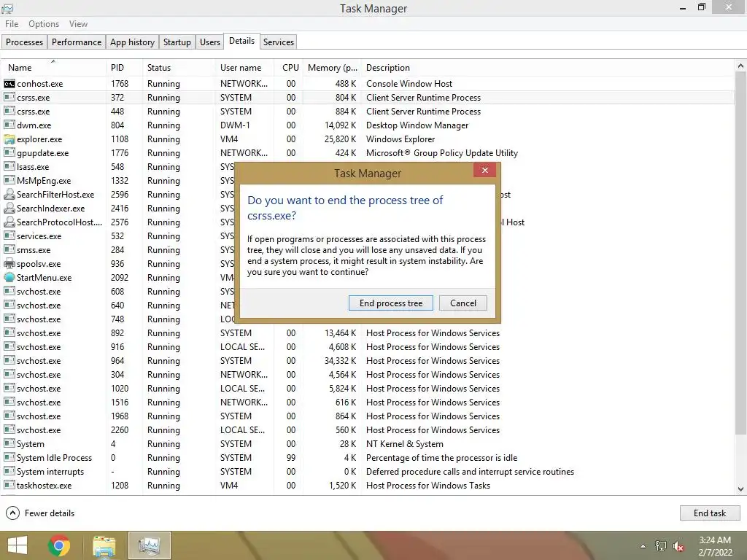Select the System row with PID 4
Image resolution: width=747 pixels, height=560 pixels.
pyautogui.click(x=368, y=444)
